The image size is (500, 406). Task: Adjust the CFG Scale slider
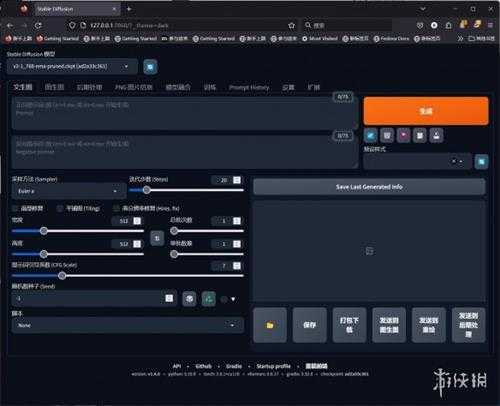pos(128,276)
